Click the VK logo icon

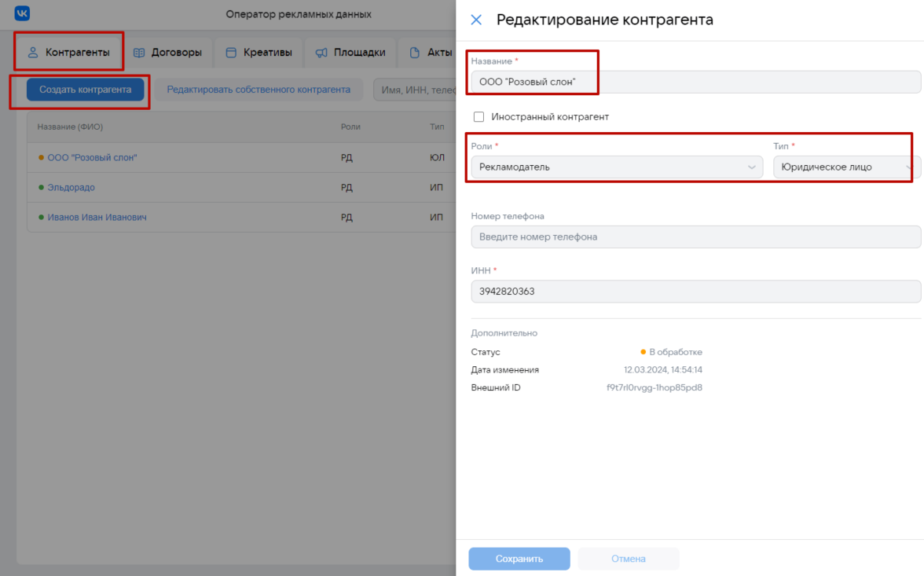coord(22,13)
